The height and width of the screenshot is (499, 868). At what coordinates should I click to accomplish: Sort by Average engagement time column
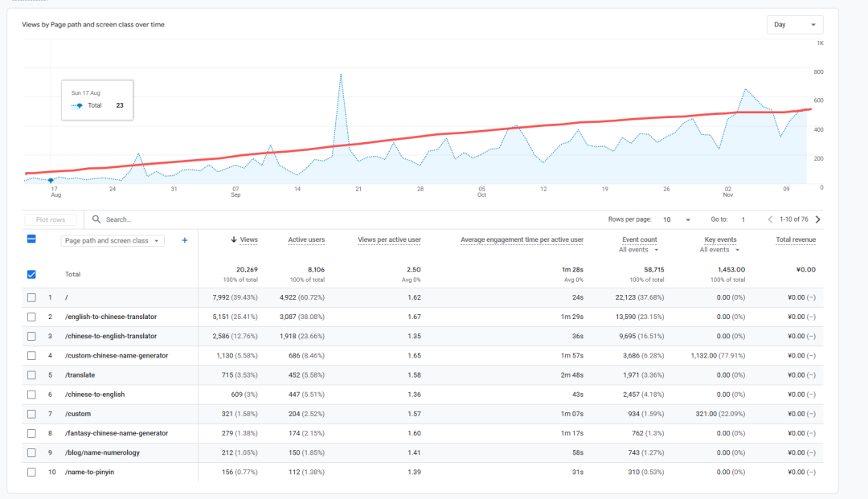[522, 239]
